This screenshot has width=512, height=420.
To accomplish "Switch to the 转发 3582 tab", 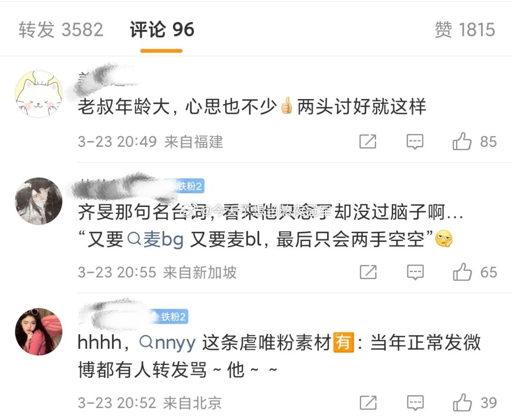I will pos(61,29).
